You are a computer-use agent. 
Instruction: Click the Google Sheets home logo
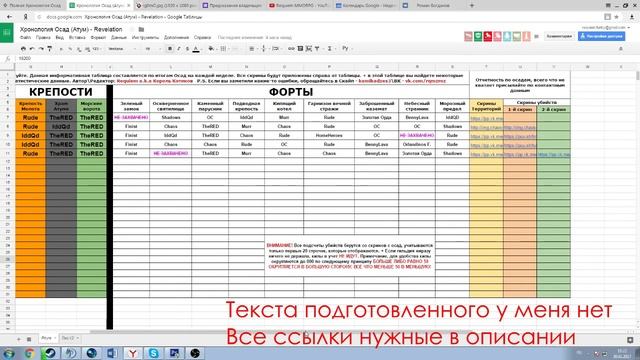click(7, 33)
